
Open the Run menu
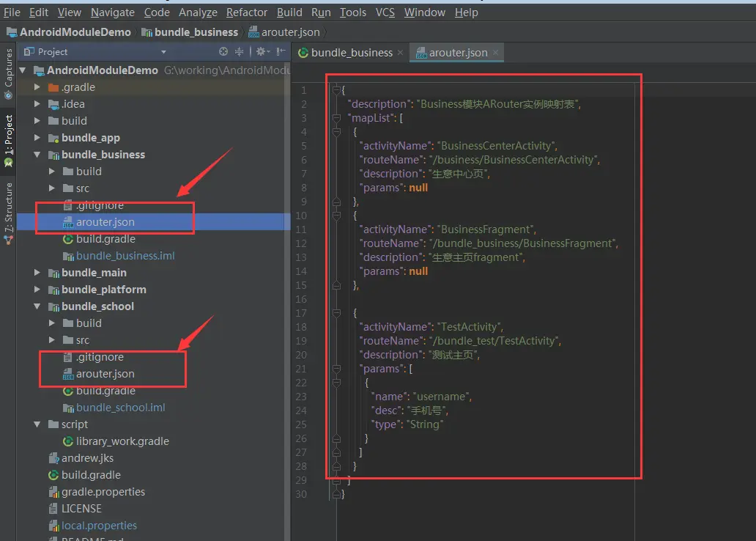coord(321,12)
